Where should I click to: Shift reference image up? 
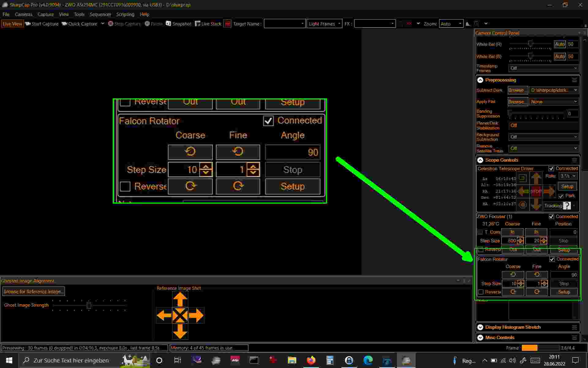click(x=180, y=299)
